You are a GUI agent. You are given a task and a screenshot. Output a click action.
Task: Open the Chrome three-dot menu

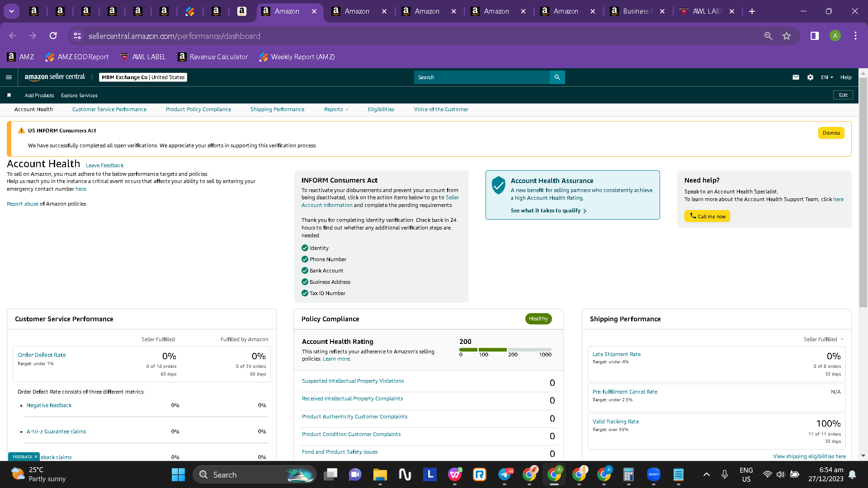coord(855,36)
